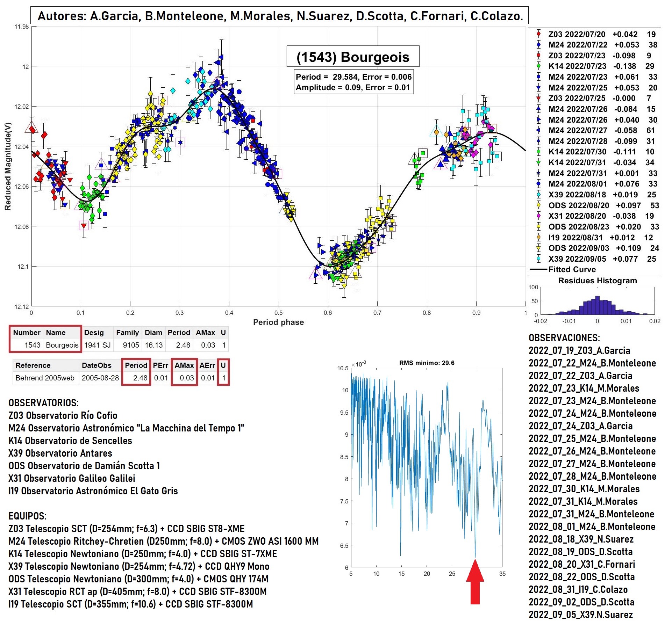The width and height of the screenshot is (672, 625).
Task: Select 'X31 Telescopio RCT ap' equipment line
Action: point(138,591)
